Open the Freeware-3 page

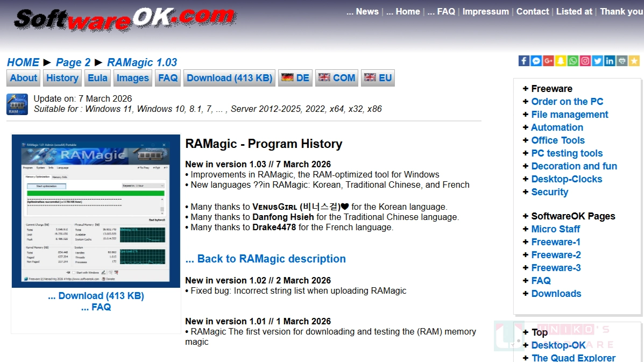pos(556,268)
